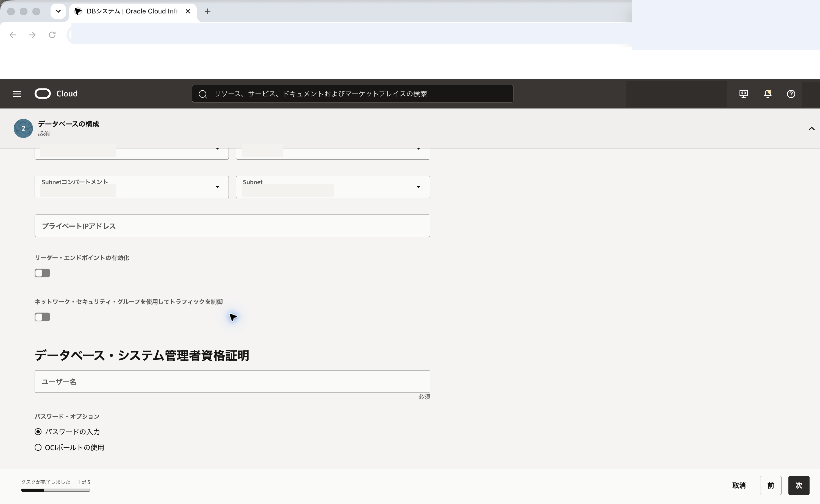Click the task completion progress bar

pyautogui.click(x=56, y=490)
